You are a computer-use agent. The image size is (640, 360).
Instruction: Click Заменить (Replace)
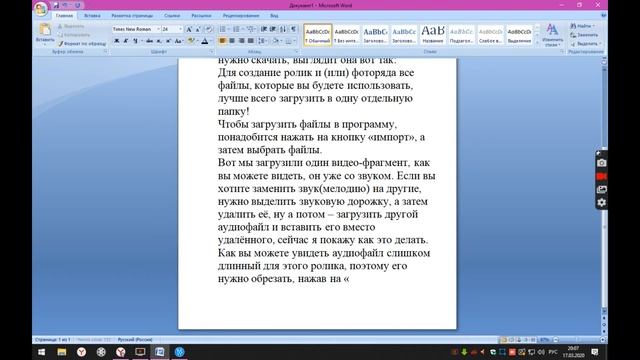(x=584, y=35)
